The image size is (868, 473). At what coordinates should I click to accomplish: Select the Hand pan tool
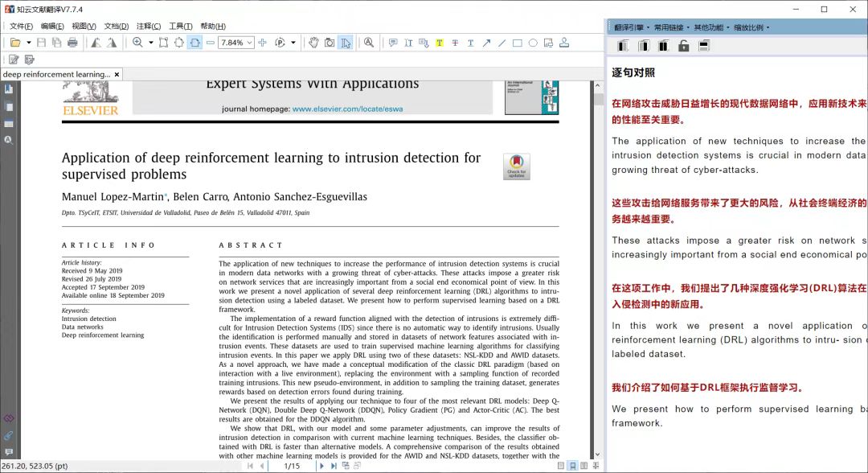(x=313, y=43)
